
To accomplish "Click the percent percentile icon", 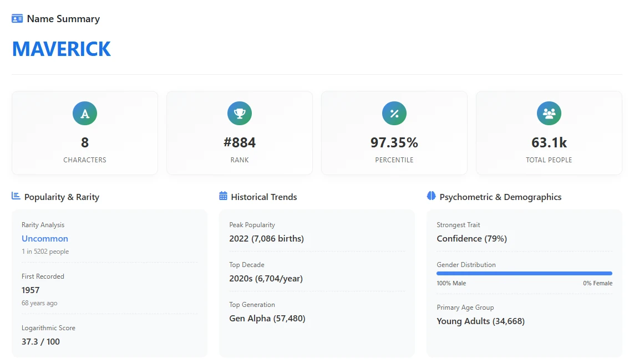I will 394,114.
